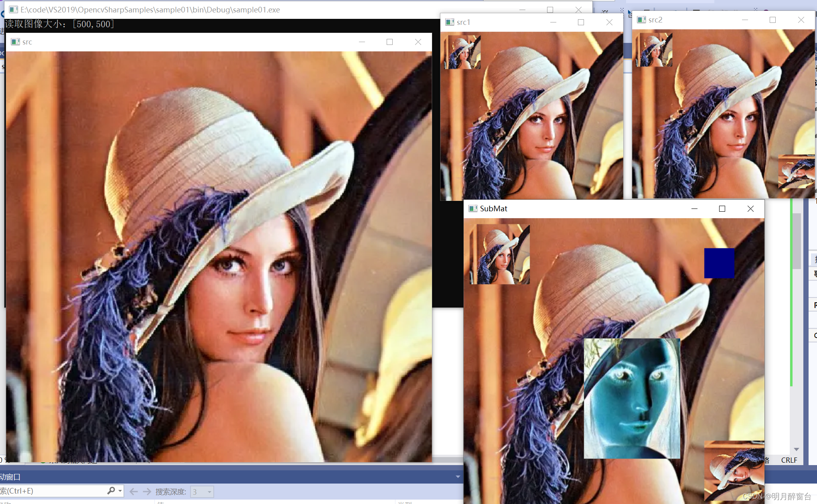Open the search options dropdown arrow
Viewport: 817px width, 504px height.
[x=120, y=491]
